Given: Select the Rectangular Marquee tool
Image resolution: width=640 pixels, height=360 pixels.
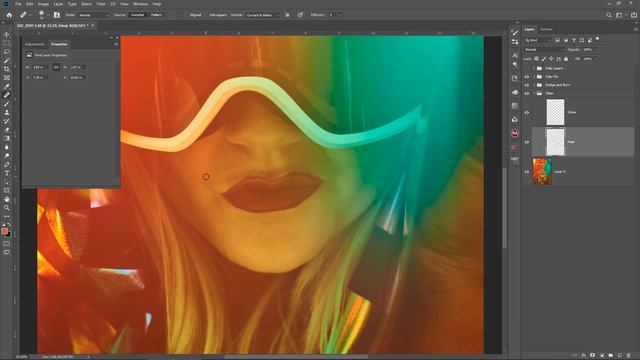Looking at the screenshot, I should coord(7,43).
